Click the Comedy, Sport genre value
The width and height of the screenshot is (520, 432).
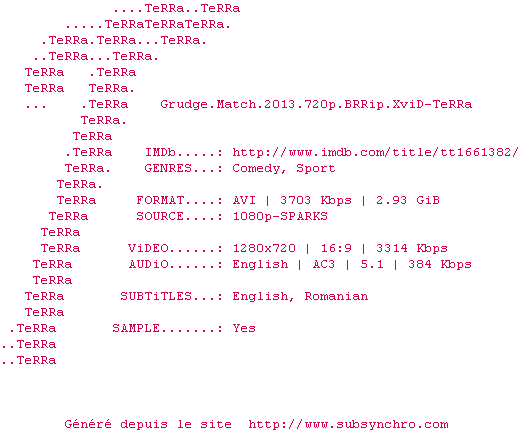click(284, 169)
